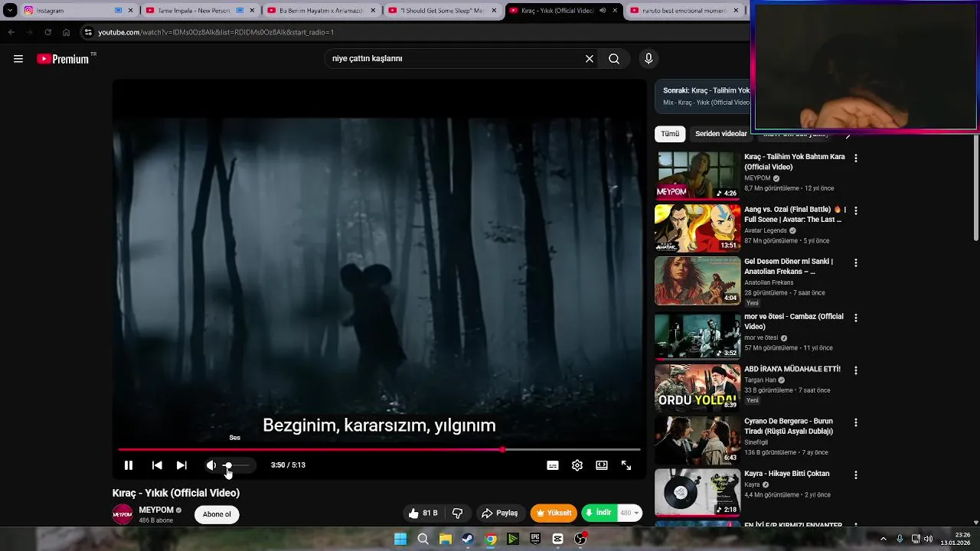Click the address bar URL
The height and width of the screenshot is (551, 980).
pos(216,32)
